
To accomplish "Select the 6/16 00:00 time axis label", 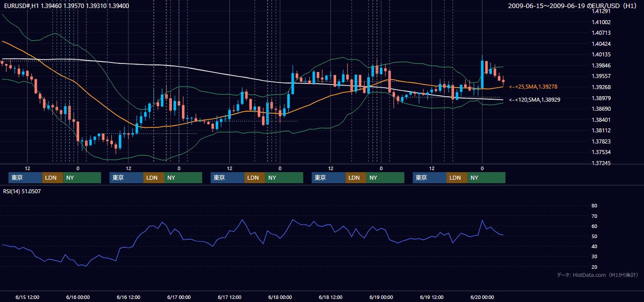I will (x=78, y=297).
